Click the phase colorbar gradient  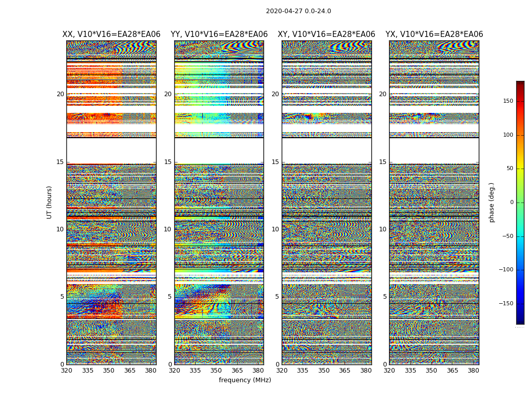click(x=520, y=202)
